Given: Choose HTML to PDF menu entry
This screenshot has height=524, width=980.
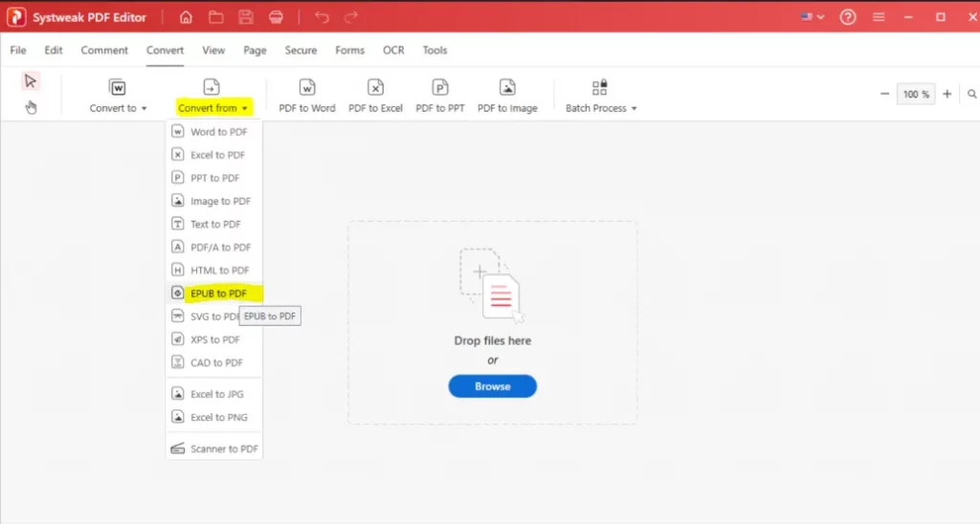Looking at the screenshot, I should [x=214, y=271].
